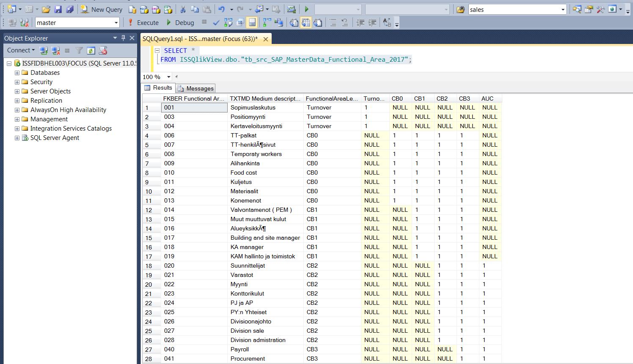Refresh Object Explorer using the refresh icon
This screenshot has height=364, width=633.
tap(91, 51)
